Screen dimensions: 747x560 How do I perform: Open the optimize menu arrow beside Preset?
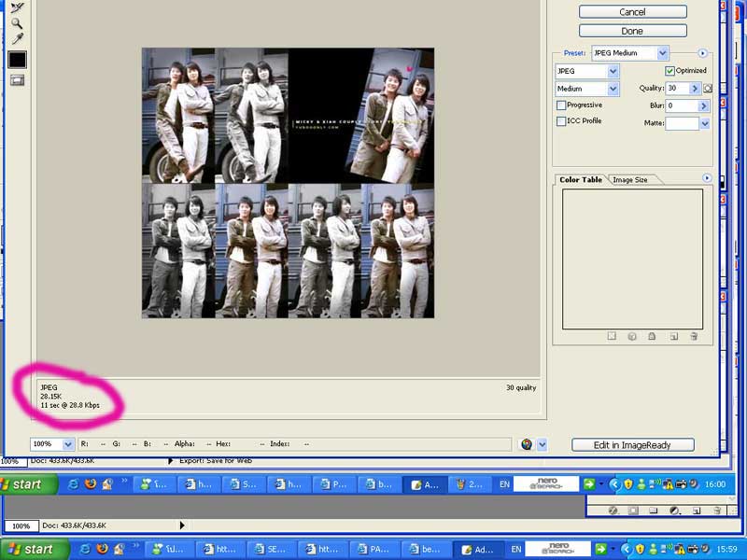pos(703,53)
